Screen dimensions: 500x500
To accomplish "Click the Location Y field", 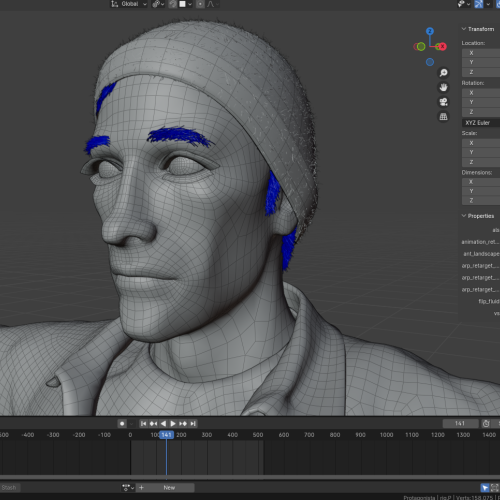I will click(481, 62).
